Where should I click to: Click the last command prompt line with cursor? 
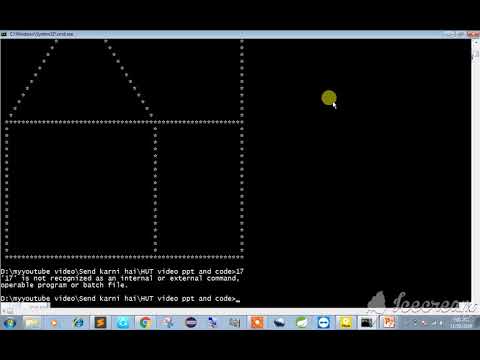click(x=120, y=299)
